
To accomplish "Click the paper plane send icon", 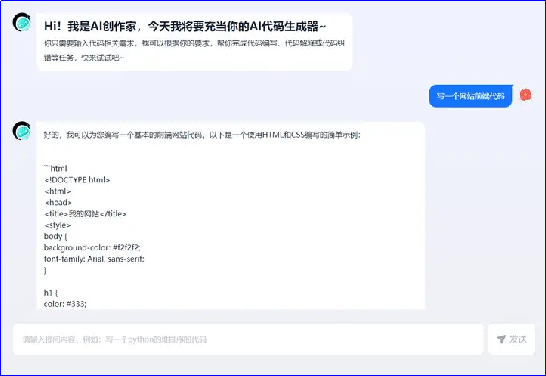I will (501, 339).
